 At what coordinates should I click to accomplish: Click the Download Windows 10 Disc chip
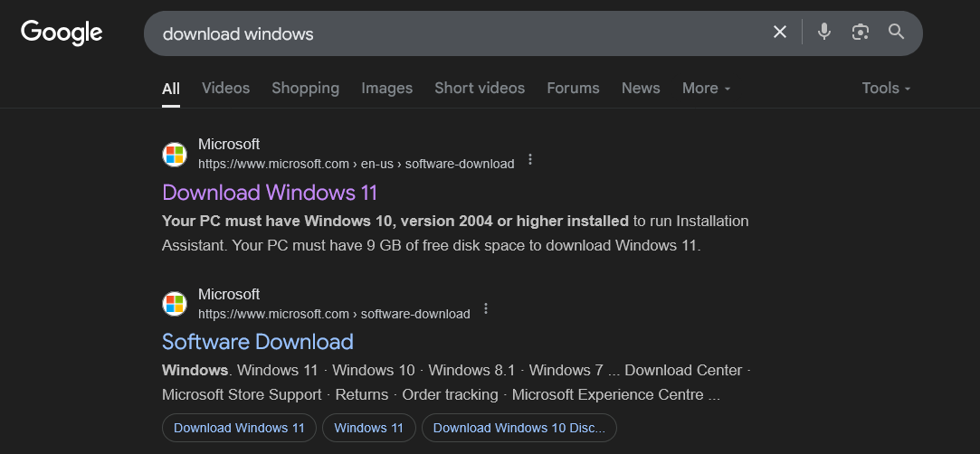pyautogui.click(x=519, y=428)
